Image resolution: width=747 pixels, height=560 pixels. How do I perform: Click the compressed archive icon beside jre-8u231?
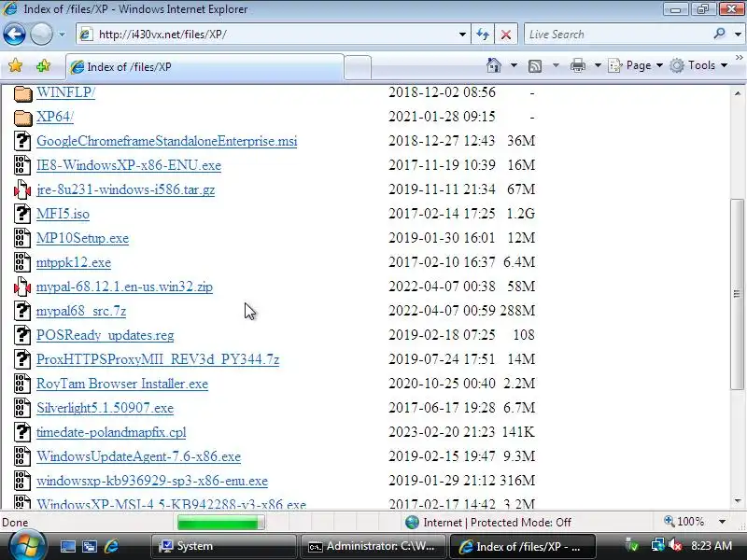[22, 190]
